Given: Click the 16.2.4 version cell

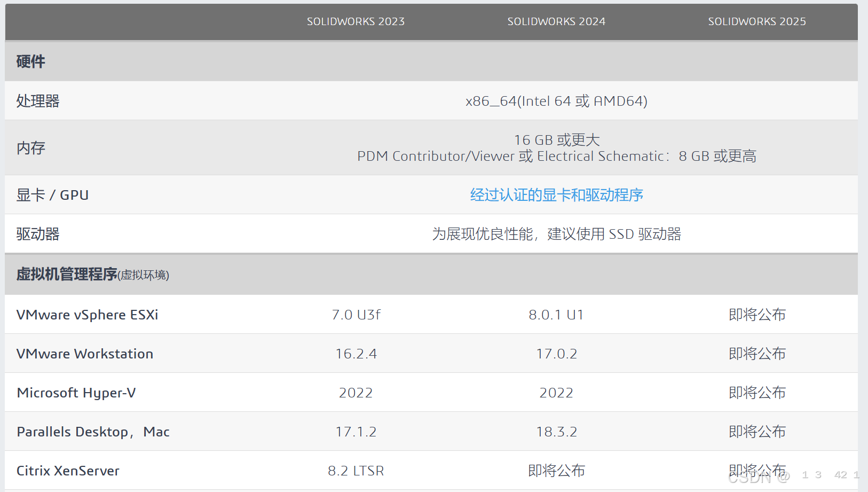Looking at the screenshot, I should point(356,354).
